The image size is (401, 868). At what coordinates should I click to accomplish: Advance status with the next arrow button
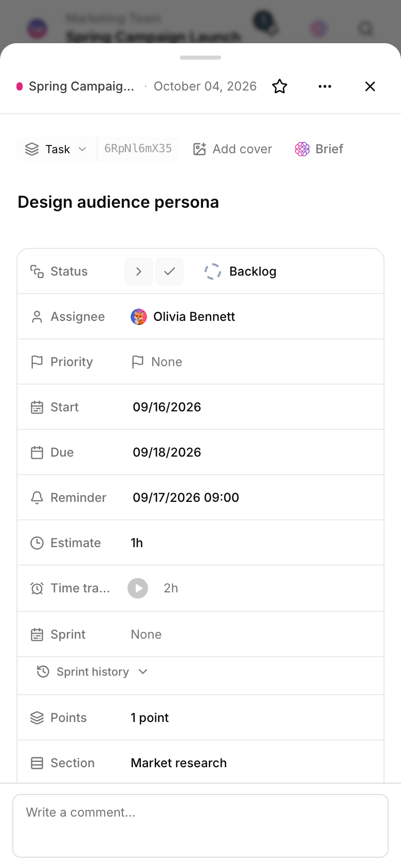tap(139, 272)
